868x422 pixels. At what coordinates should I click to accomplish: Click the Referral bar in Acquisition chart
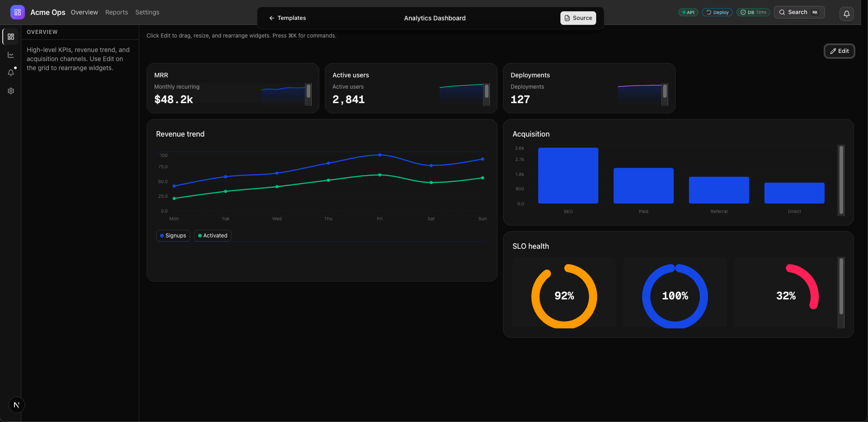(x=719, y=190)
